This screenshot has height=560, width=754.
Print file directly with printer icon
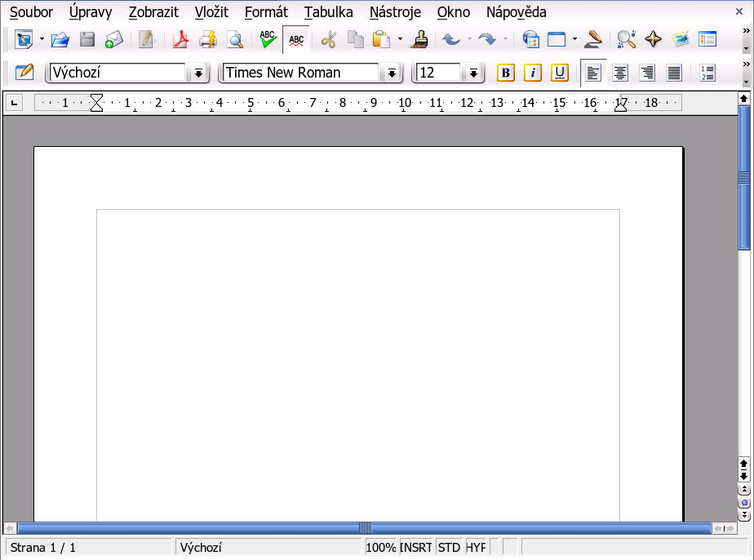click(208, 39)
